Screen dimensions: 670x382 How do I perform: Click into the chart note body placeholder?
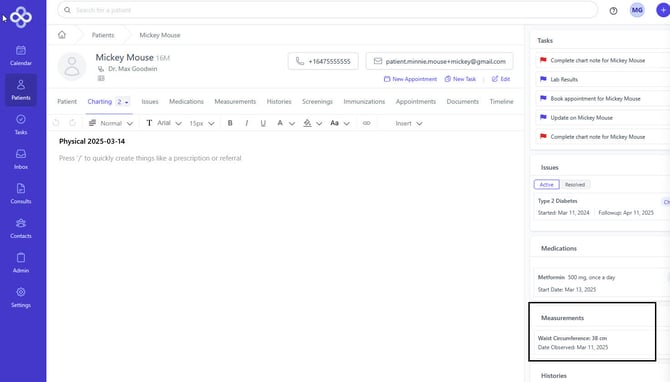150,158
